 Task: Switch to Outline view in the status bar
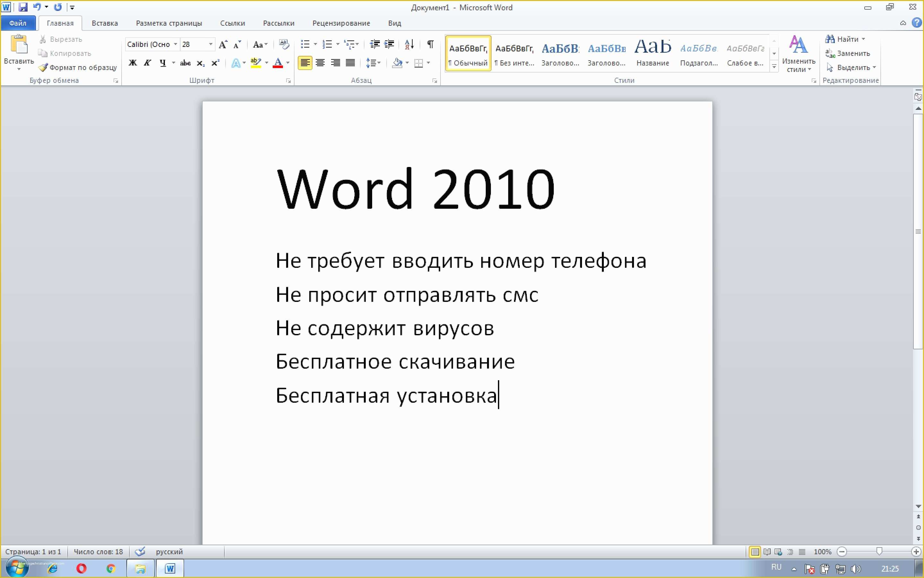tap(790, 552)
